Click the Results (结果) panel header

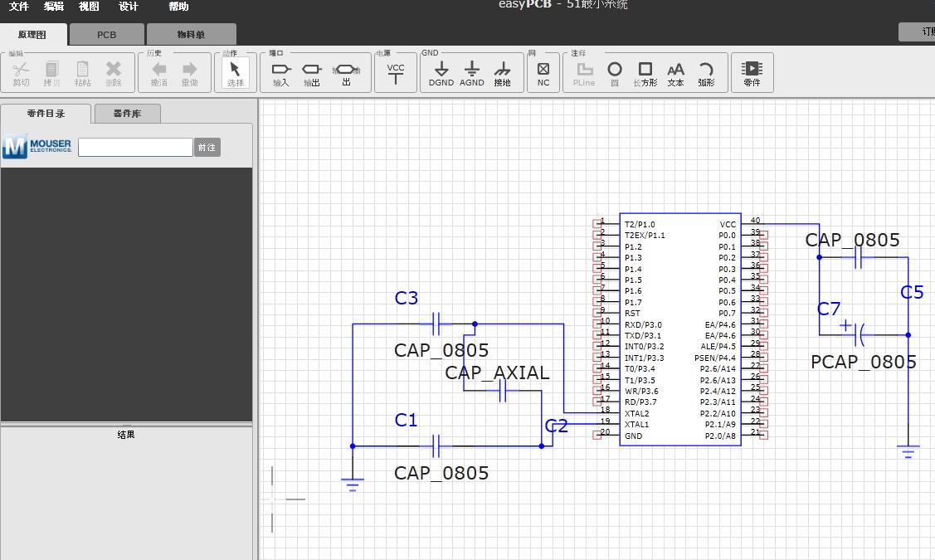[x=126, y=435]
